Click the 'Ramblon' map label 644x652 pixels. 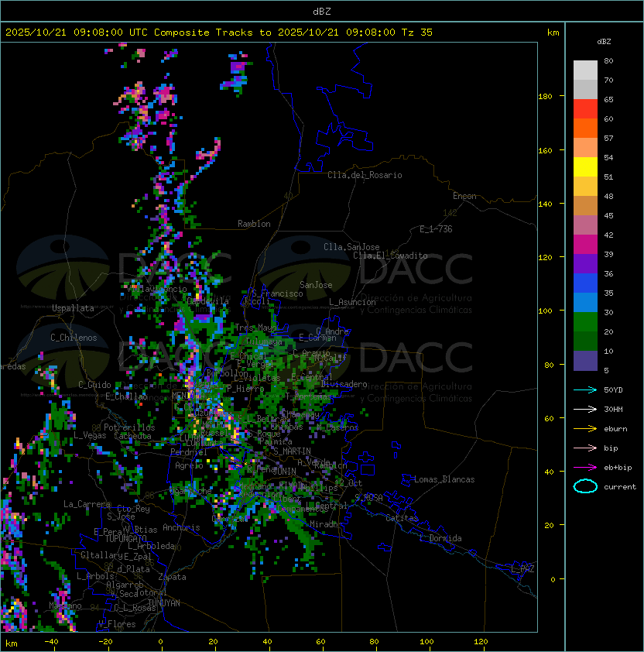click(x=254, y=224)
